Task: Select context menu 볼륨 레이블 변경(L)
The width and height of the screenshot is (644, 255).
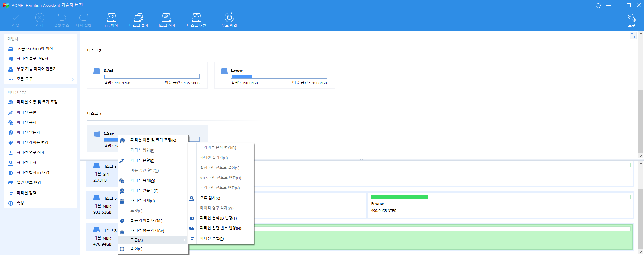Action: pyautogui.click(x=153, y=221)
